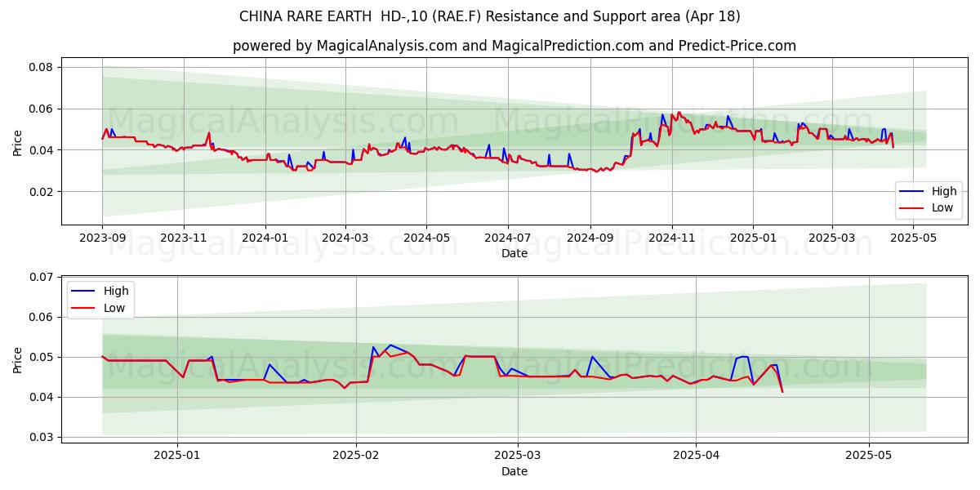Click the 2024-07 tick label in the top chart
The height and width of the screenshot is (490, 980).
(508, 238)
